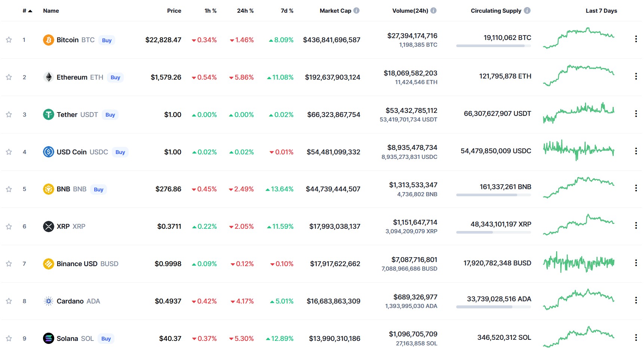
Task: Open the three-dot menu for Bitcoin
Action: (636, 39)
